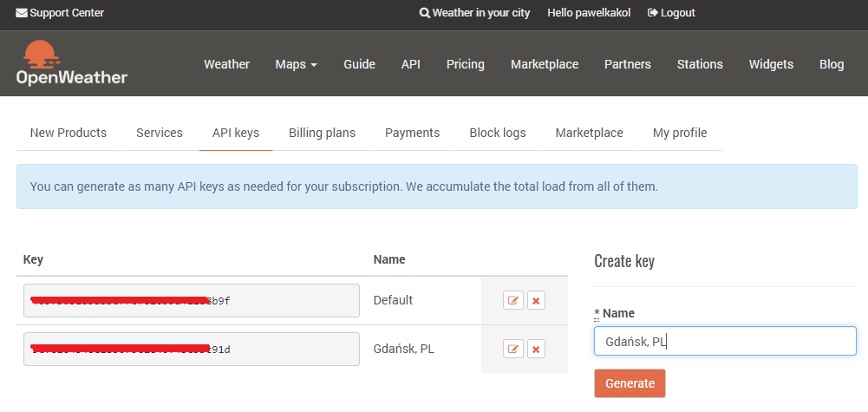Delete the Gdańsk, PL API key
Image resolution: width=868 pixels, height=412 pixels.
coord(536,349)
